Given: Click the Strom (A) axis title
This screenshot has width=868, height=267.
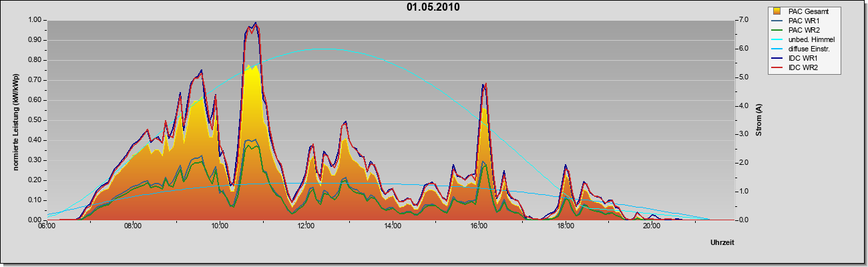Looking at the screenshot, I should pos(758,120).
